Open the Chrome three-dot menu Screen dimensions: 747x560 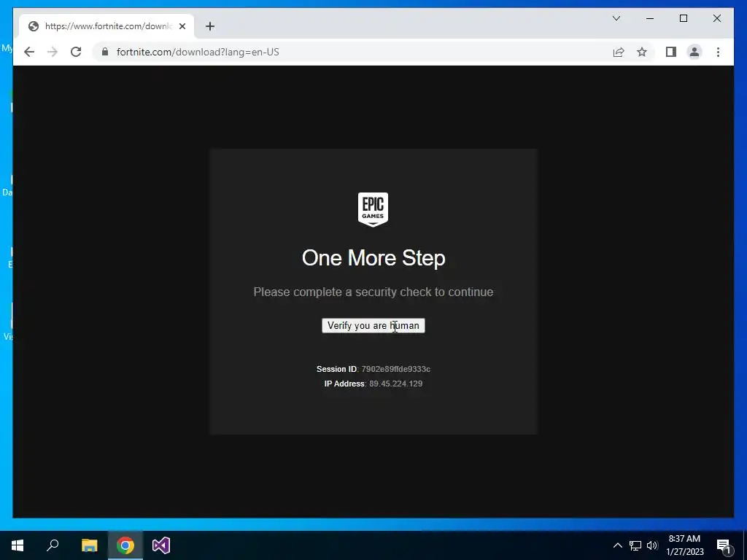click(718, 52)
